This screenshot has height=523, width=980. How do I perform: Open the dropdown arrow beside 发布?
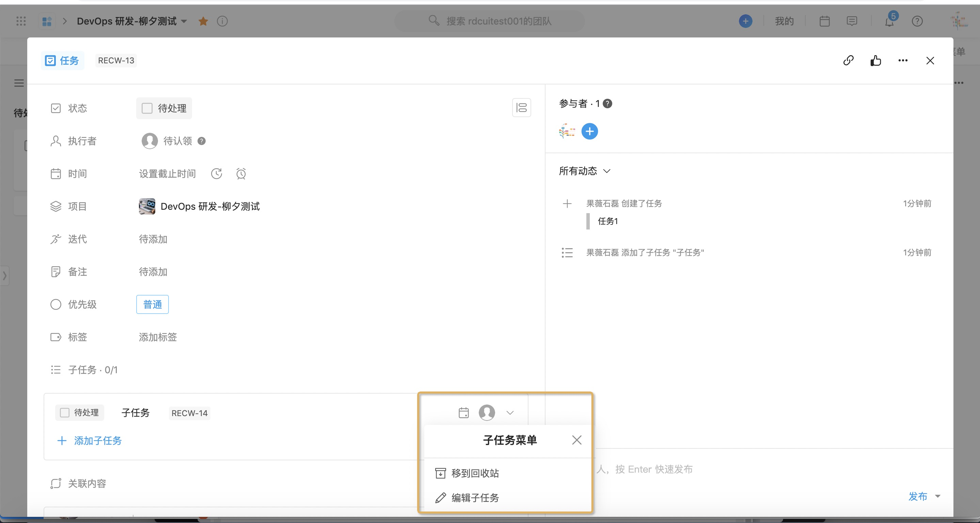[938, 496]
